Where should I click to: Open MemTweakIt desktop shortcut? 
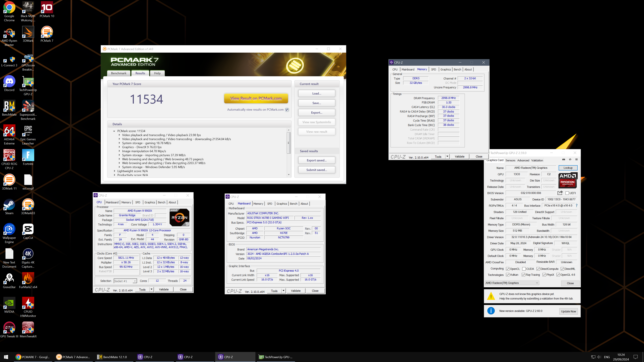28,329
